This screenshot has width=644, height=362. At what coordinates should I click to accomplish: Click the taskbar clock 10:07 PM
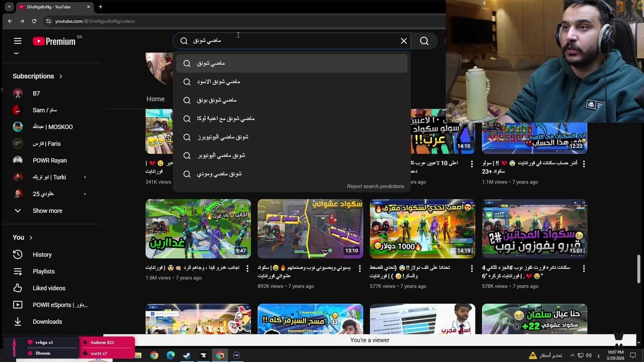tap(616, 355)
